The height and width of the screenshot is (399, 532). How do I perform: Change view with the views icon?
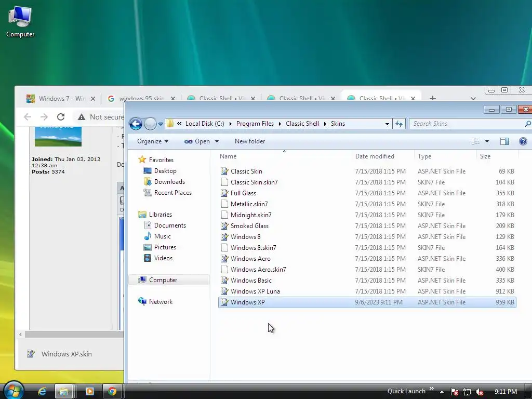[476, 141]
